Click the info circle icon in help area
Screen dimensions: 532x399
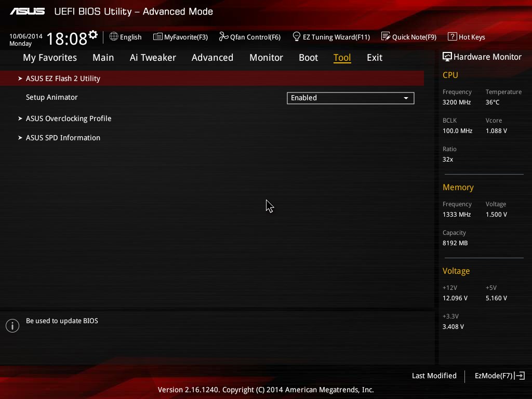tap(12, 326)
